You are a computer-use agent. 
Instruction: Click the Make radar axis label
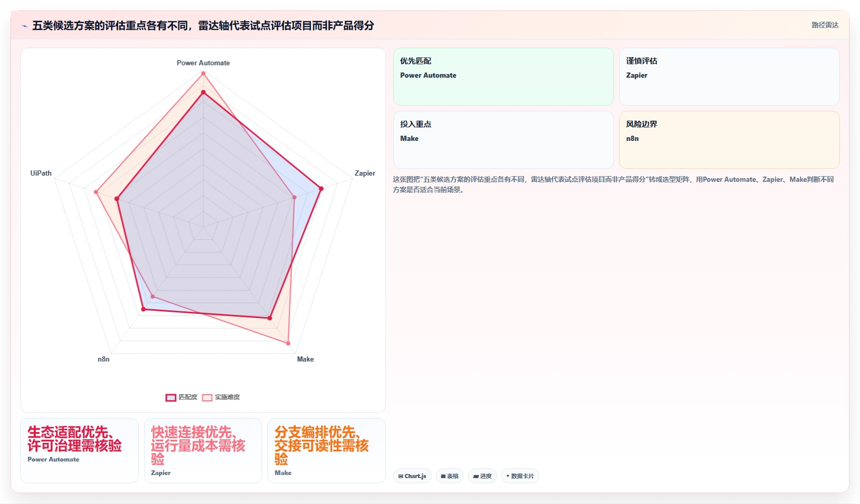tap(305, 359)
